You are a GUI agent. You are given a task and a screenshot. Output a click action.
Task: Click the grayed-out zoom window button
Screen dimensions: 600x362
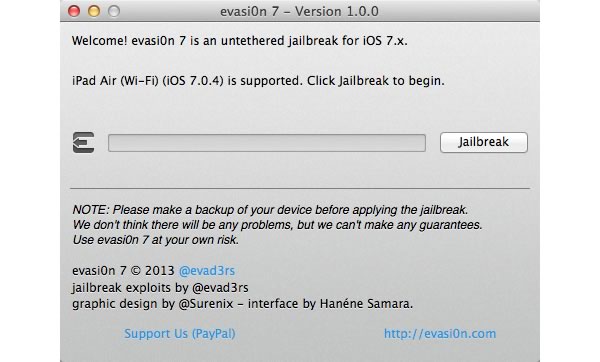[114, 11]
